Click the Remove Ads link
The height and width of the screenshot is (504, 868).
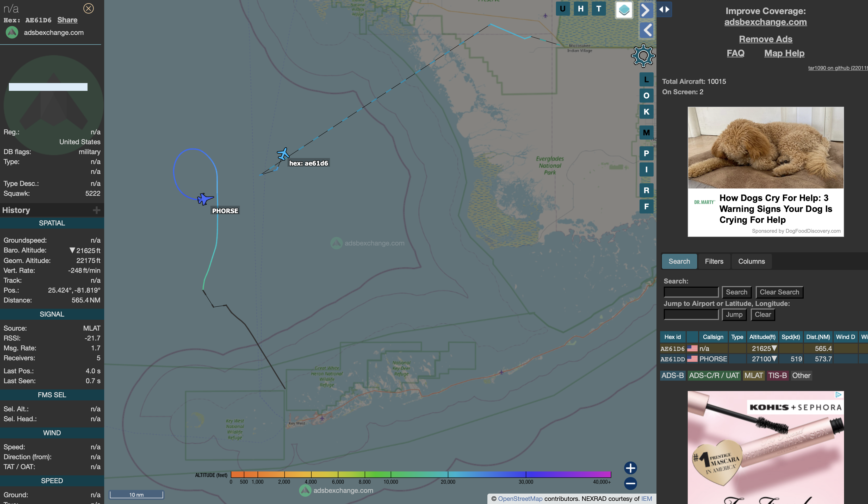pos(765,39)
